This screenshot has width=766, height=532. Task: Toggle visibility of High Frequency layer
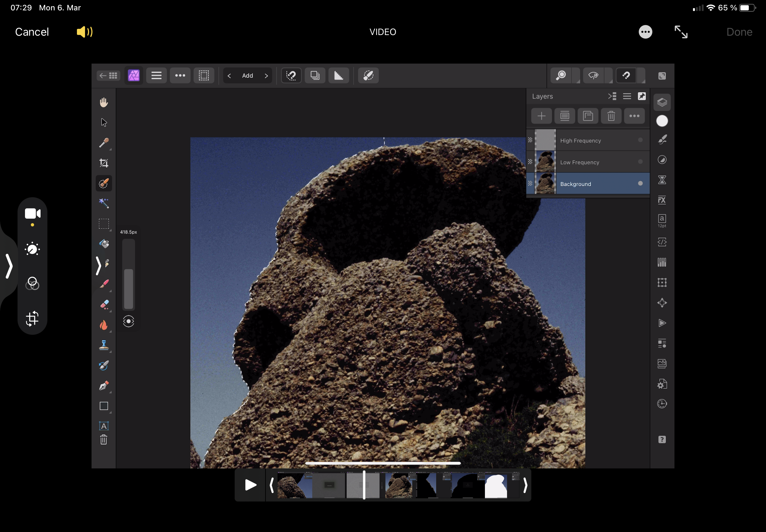pyautogui.click(x=640, y=140)
